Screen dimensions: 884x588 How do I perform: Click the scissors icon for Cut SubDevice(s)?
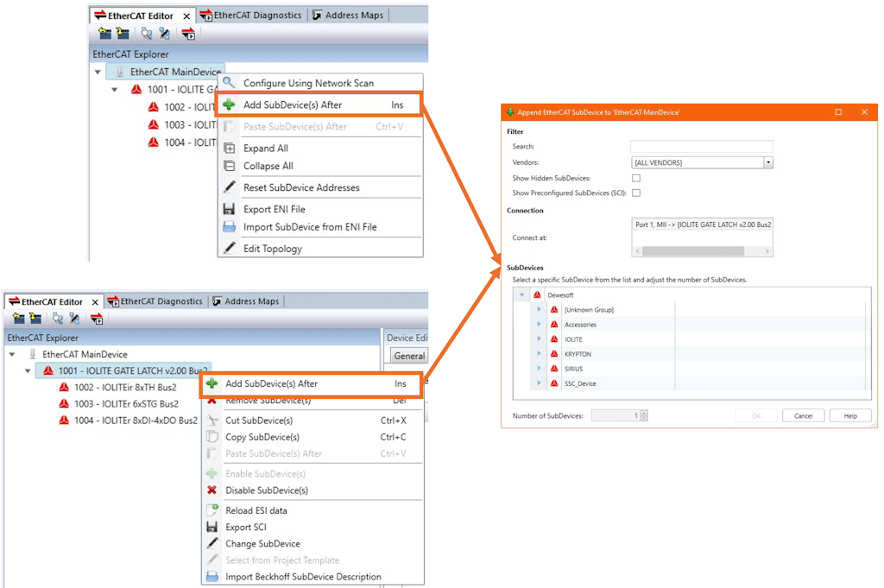[212, 420]
